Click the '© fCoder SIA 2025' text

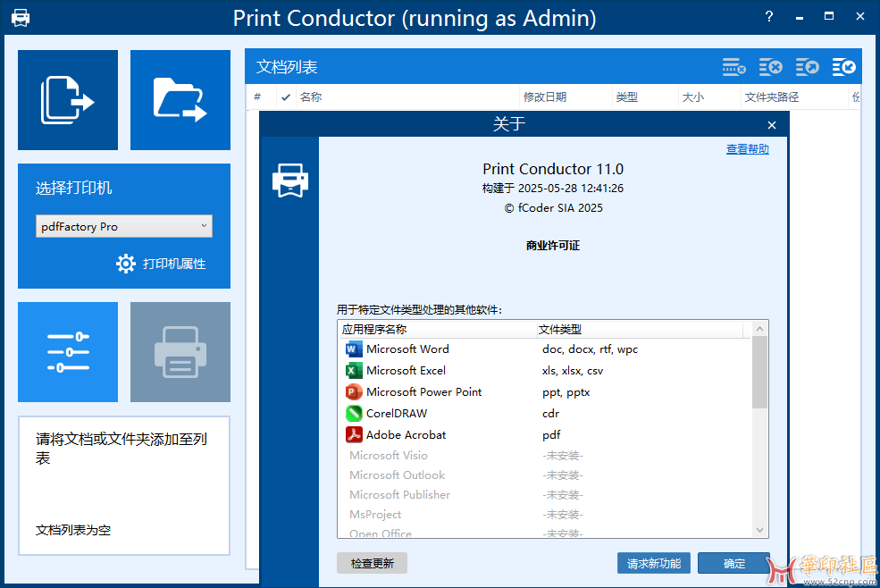click(x=553, y=208)
